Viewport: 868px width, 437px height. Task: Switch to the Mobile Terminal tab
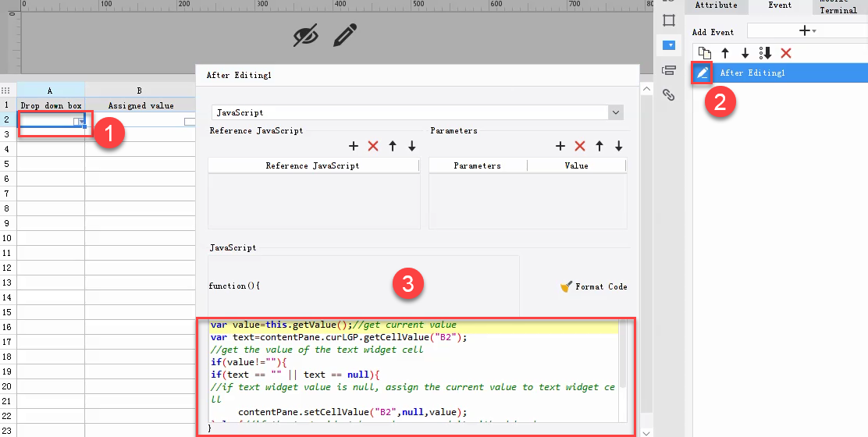(838, 7)
